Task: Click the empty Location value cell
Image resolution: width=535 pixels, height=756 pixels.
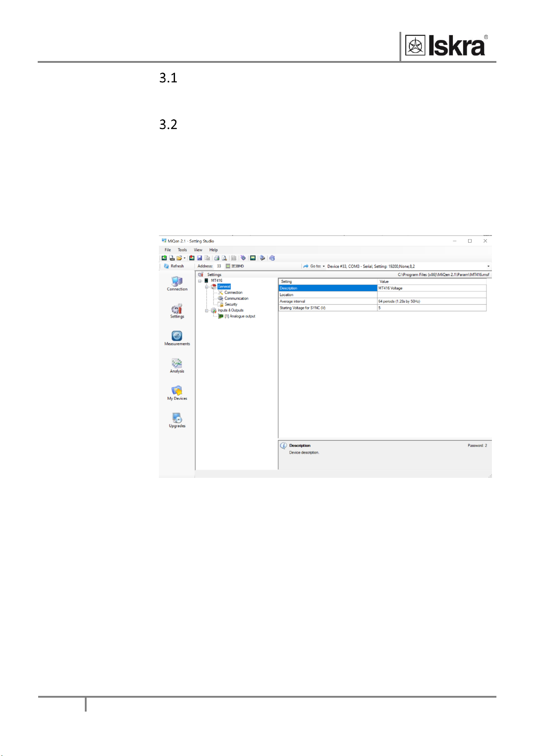Action: [x=432, y=295]
